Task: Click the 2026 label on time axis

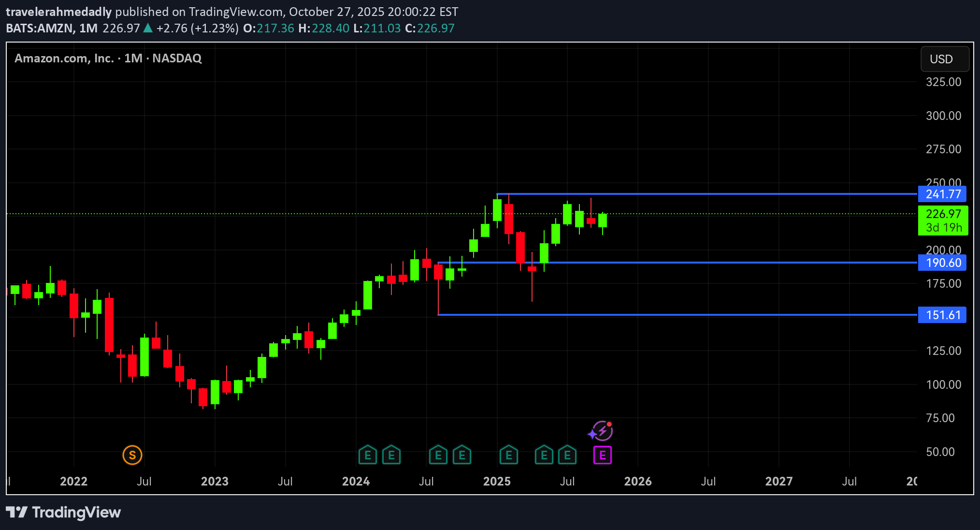Action: click(637, 481)
